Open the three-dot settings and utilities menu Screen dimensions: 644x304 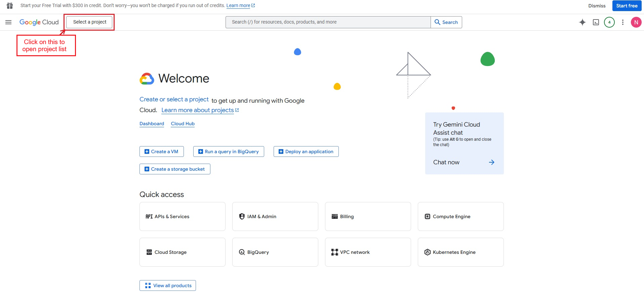(x=622, y=22)
